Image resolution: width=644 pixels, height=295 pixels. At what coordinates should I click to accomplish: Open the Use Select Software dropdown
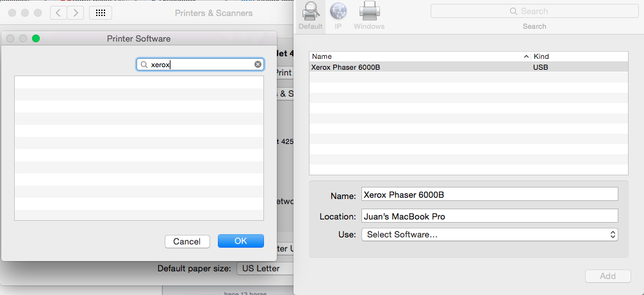pyautogui.click(x=490, y=235)
